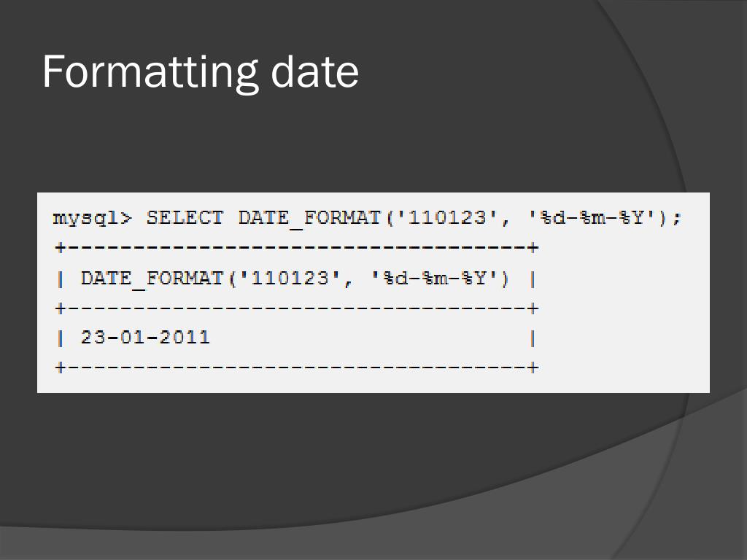Click the SELECT keyword in the query
The width and height of the screenshot is (747, 560).
(185, 217)
